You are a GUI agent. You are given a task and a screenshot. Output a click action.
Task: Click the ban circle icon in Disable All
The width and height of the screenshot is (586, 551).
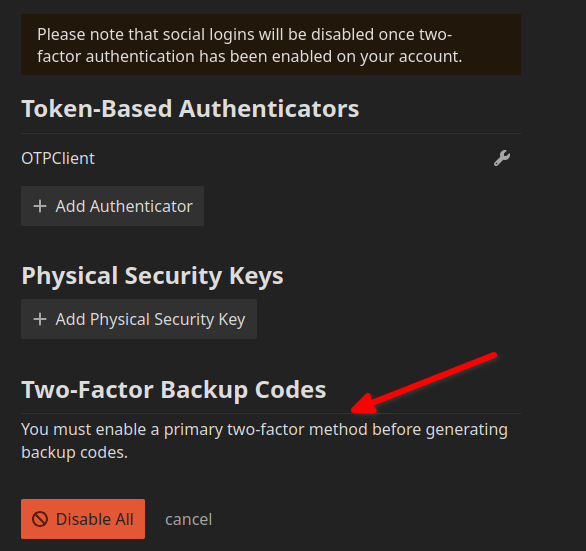[x=40, y=519]
